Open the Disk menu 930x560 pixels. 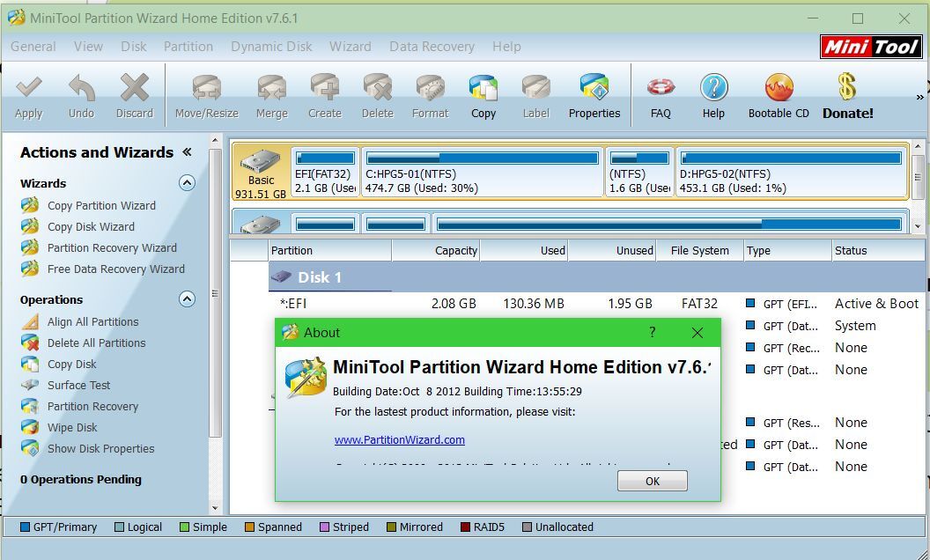pos(134,47)
